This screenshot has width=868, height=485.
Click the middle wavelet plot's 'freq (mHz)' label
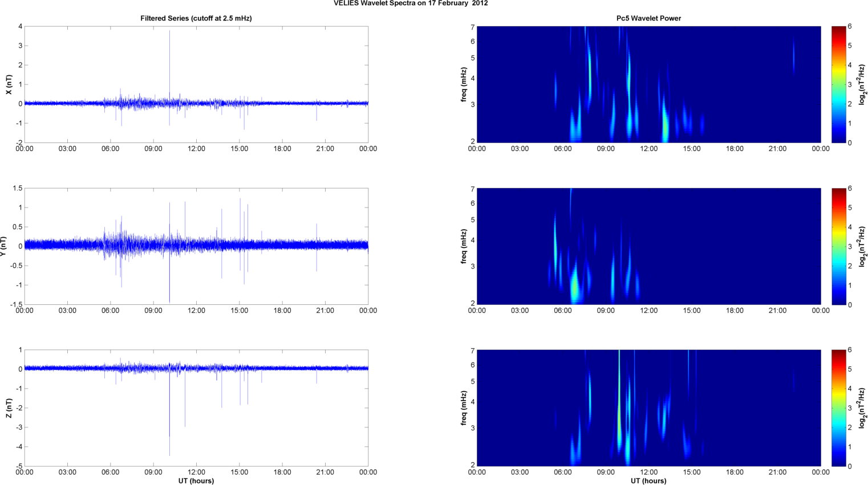[464, 246]
